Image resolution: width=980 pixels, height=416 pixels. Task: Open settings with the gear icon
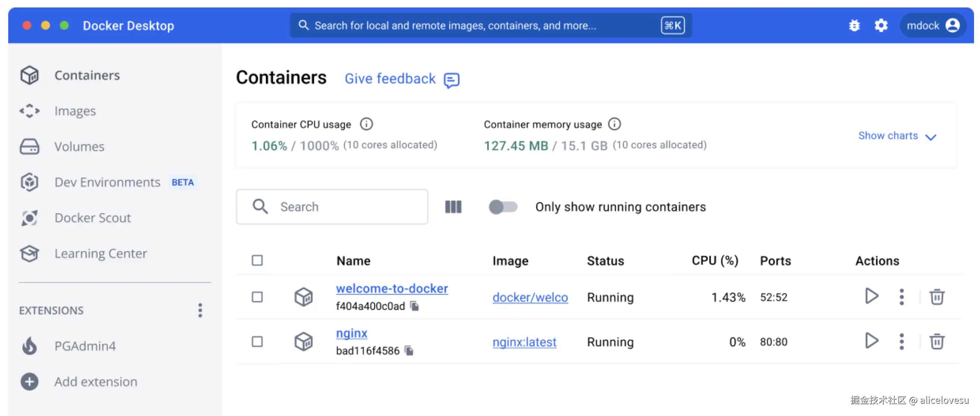click(x=881, y=25)
